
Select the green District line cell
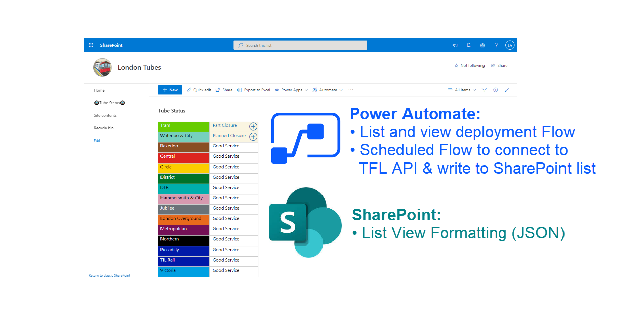click(x=184, y=179)
